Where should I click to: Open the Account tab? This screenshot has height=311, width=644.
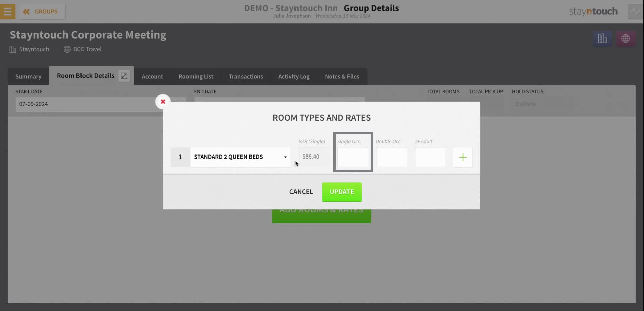pos(152,76)
